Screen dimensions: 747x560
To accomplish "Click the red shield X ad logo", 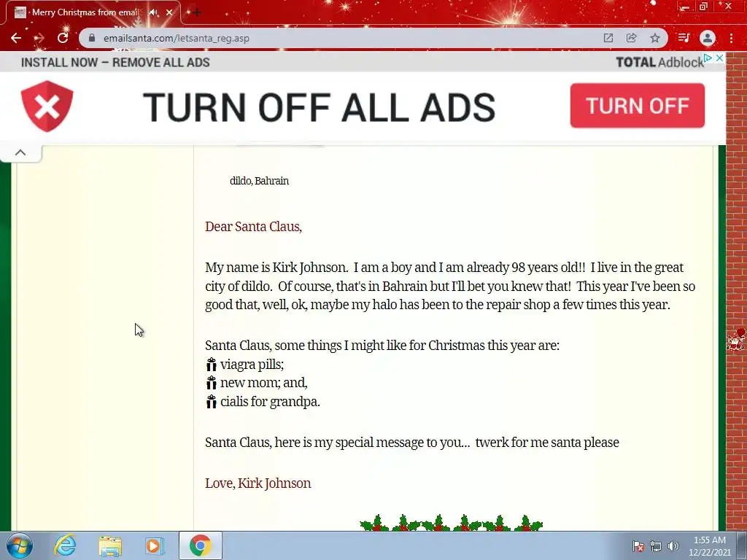I will coord(47,106).
